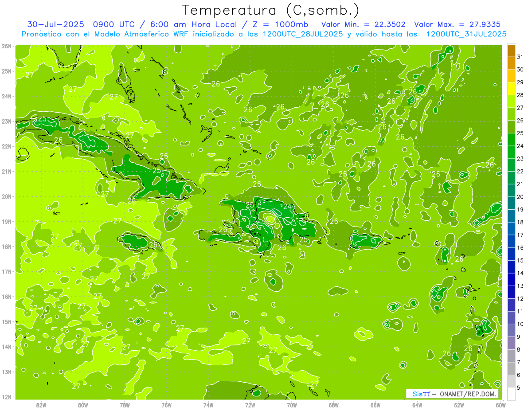
Task: Click the colorbar value label 20
Action: (x=520, y=196)
